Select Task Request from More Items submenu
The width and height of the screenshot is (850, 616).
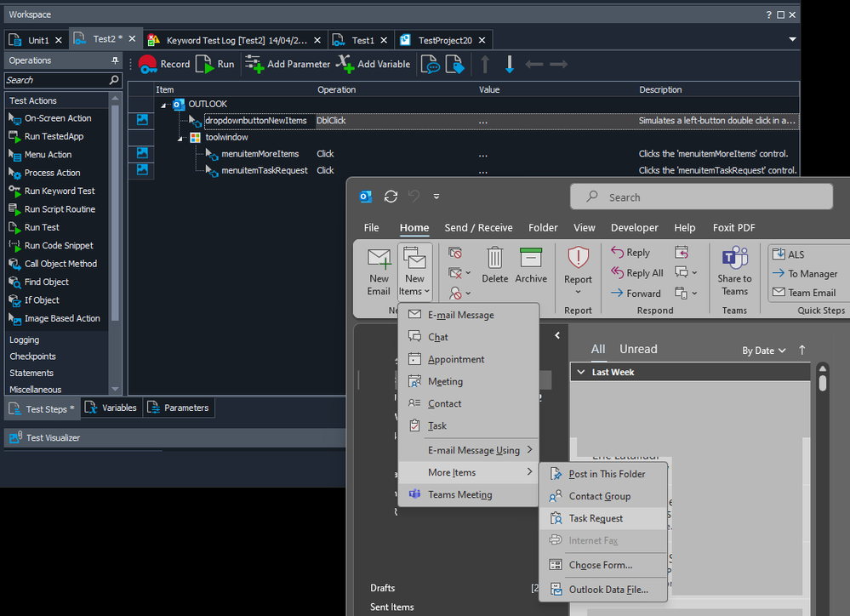click(x=603, y=518)
